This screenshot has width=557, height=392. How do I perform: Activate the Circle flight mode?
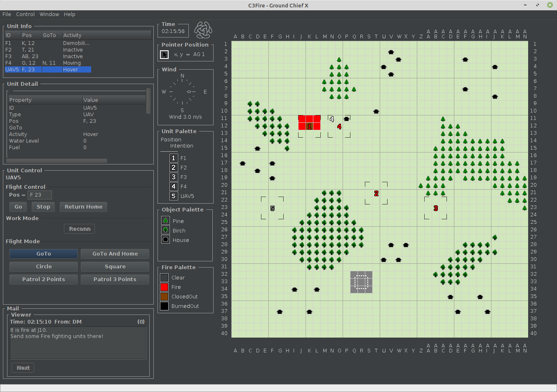coord(43,266)
